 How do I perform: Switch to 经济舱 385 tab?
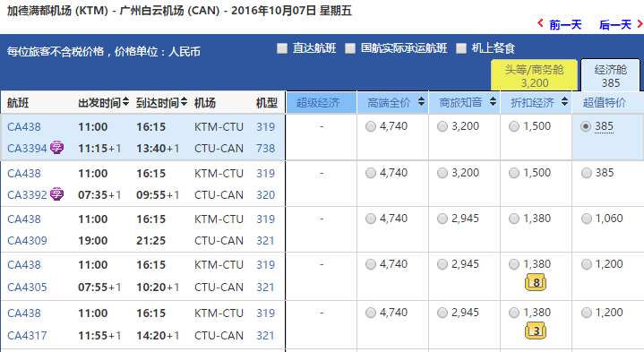tap(610, 75)
